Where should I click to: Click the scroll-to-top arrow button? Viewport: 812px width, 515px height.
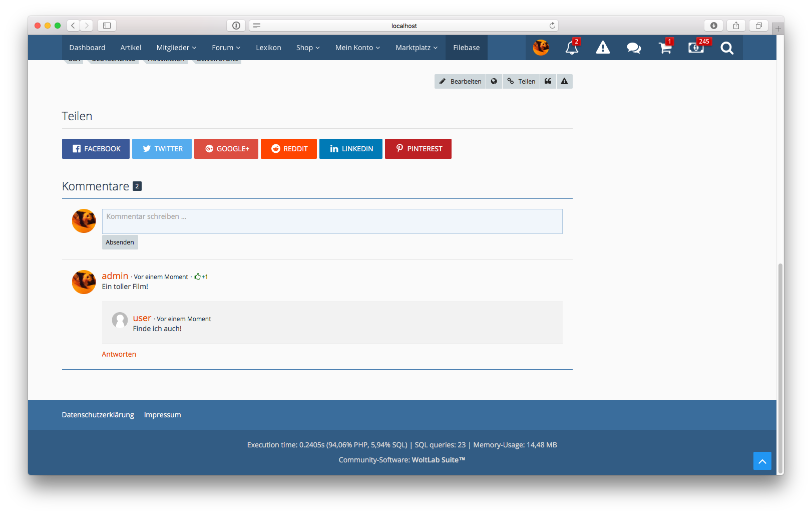(x=762, y=461)
